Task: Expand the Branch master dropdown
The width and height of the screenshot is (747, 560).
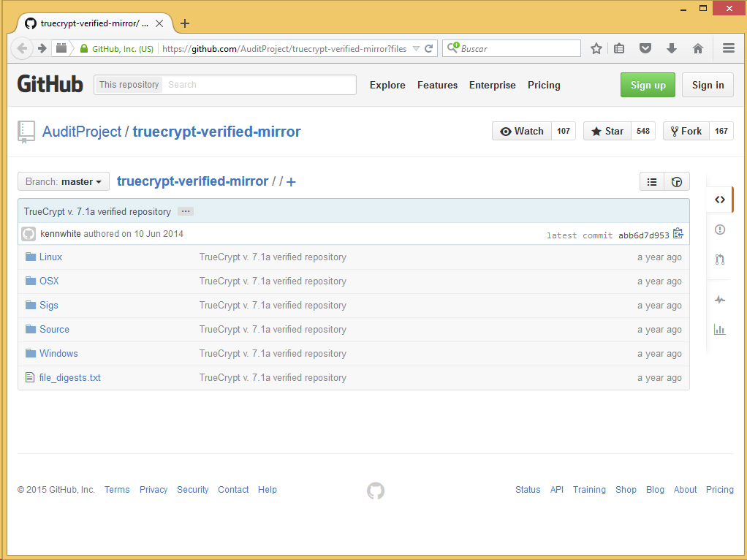Action: (64, 181)
